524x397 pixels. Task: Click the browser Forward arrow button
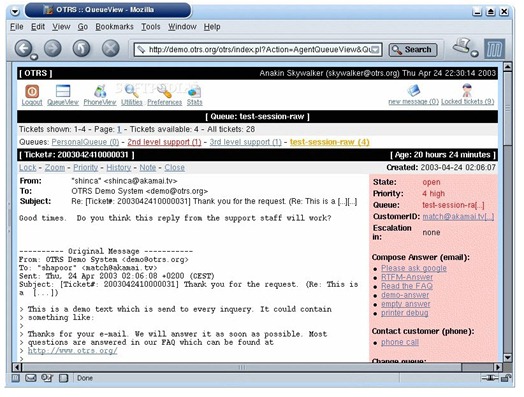[x=53, y=48]
